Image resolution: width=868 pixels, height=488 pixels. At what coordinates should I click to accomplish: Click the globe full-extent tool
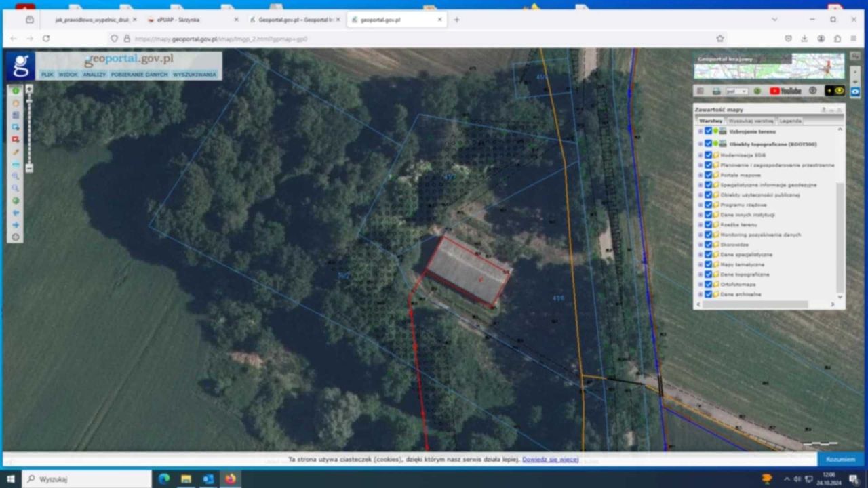click(16, 201)
